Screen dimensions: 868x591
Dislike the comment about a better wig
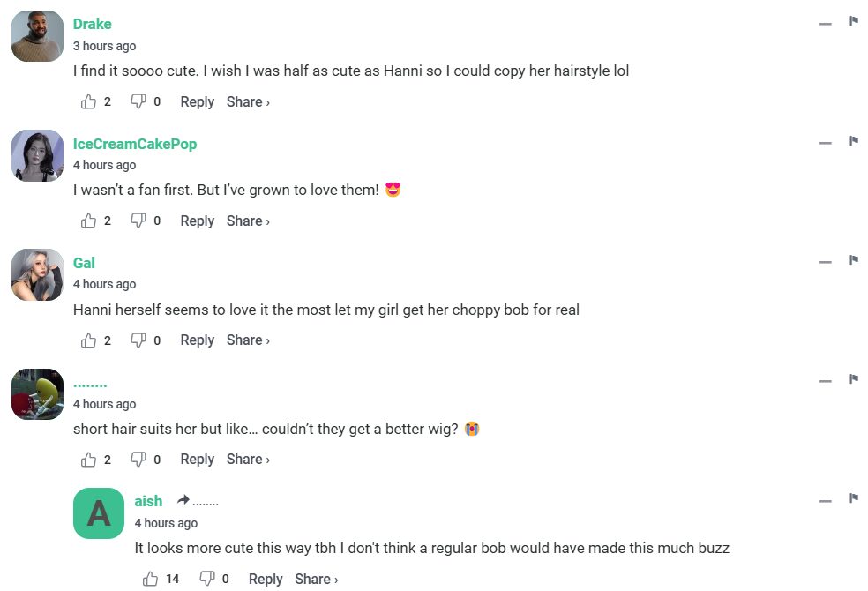(x=138, y=460)
